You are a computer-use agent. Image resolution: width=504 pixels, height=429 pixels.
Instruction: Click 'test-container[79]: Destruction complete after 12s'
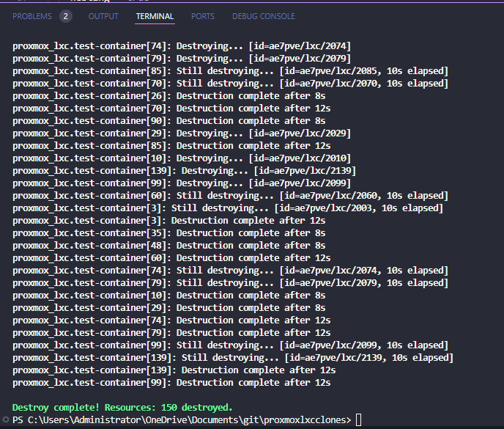171,333
